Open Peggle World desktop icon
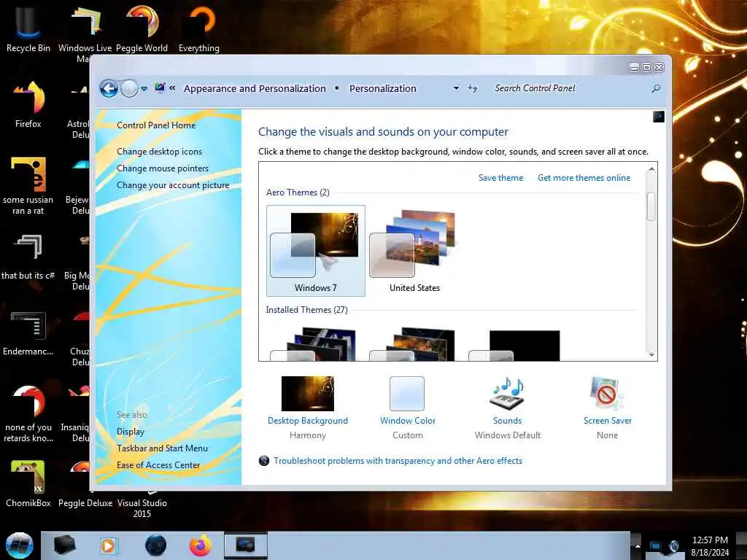The height and width of the screenshot is (560, 747). [142, 28]
